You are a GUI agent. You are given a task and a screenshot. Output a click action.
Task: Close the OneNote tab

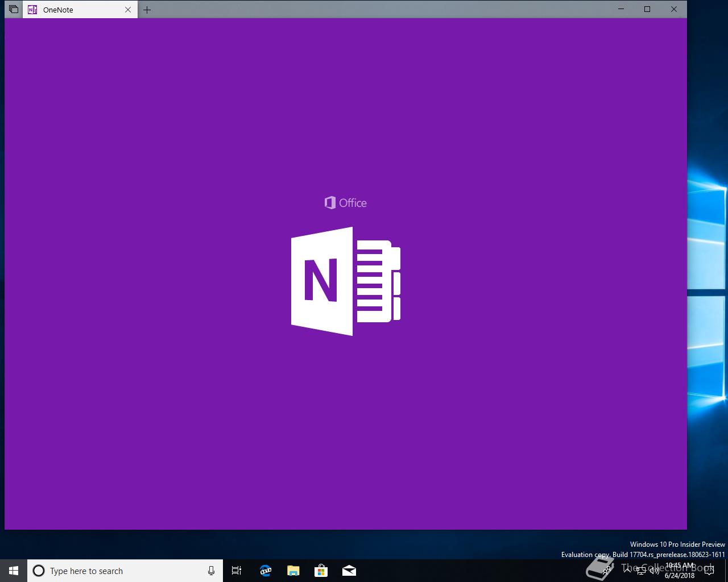(x=128, y=10)
